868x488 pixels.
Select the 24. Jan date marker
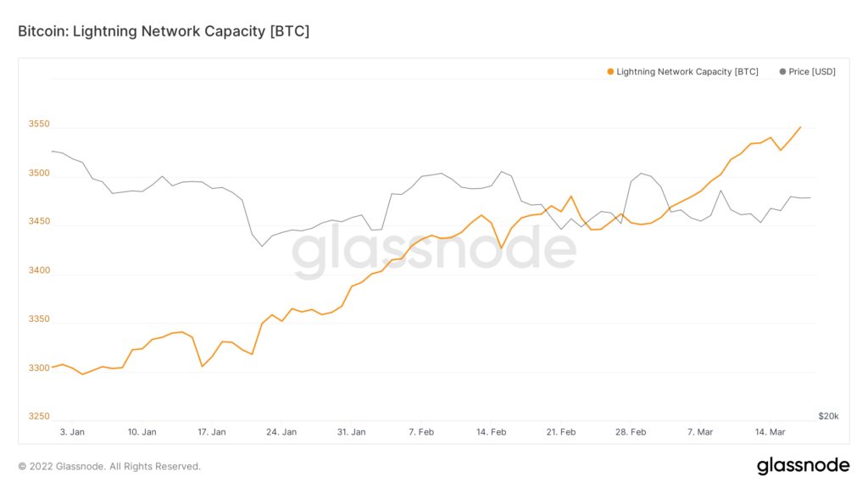coord(281,432)
